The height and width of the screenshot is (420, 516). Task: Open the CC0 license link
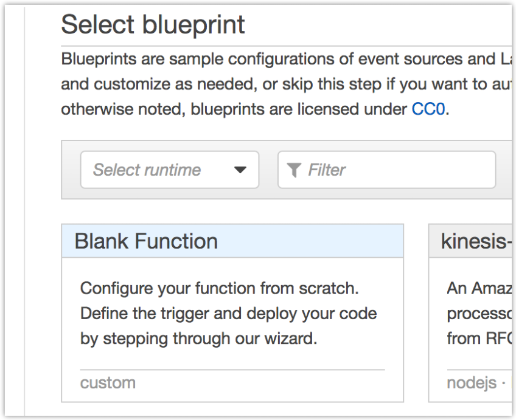click(428, 110)
